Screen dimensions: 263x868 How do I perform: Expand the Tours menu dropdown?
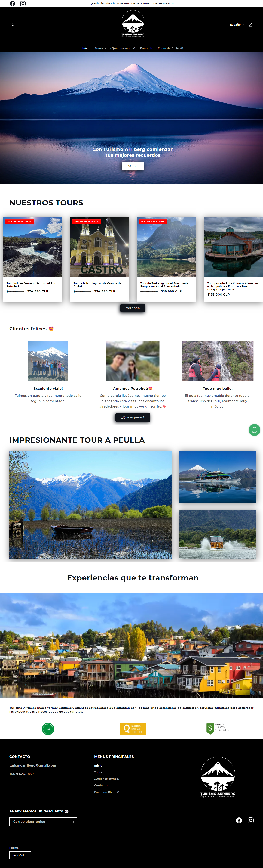[100, 48]
